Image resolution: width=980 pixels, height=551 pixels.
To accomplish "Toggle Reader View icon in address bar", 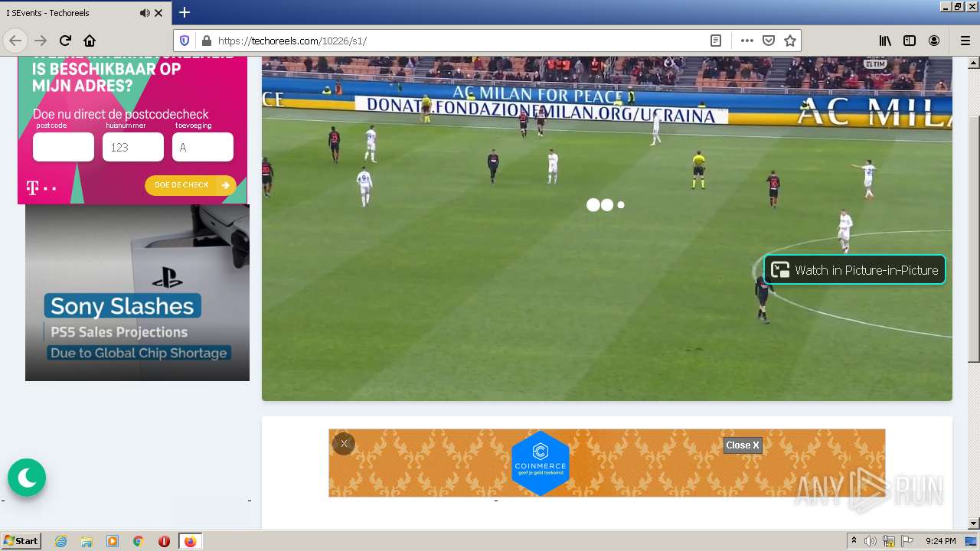I will (x=716, y=41).
